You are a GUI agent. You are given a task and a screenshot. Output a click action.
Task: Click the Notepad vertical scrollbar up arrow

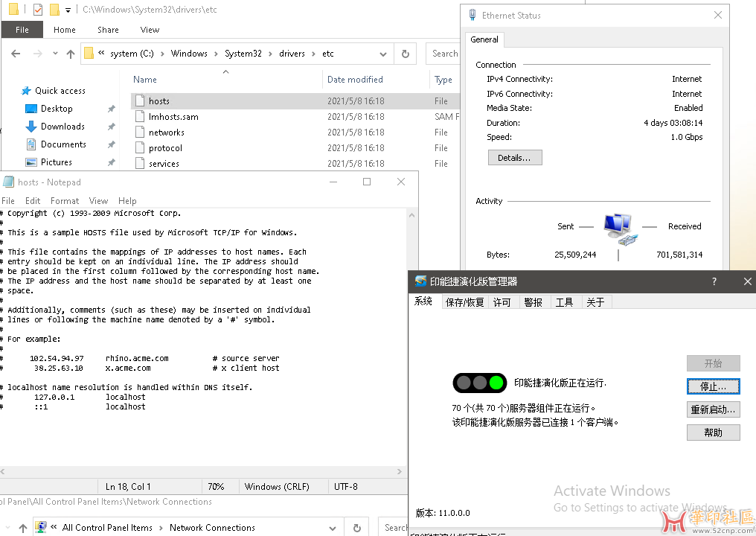pos(412,215)
